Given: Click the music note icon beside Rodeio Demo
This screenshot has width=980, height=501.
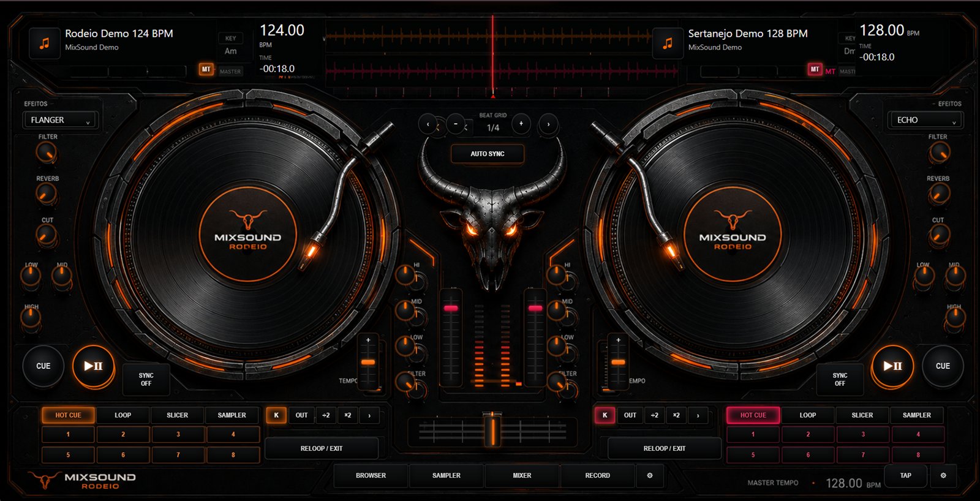Looking at the screenshot, I should pos(45,43).
